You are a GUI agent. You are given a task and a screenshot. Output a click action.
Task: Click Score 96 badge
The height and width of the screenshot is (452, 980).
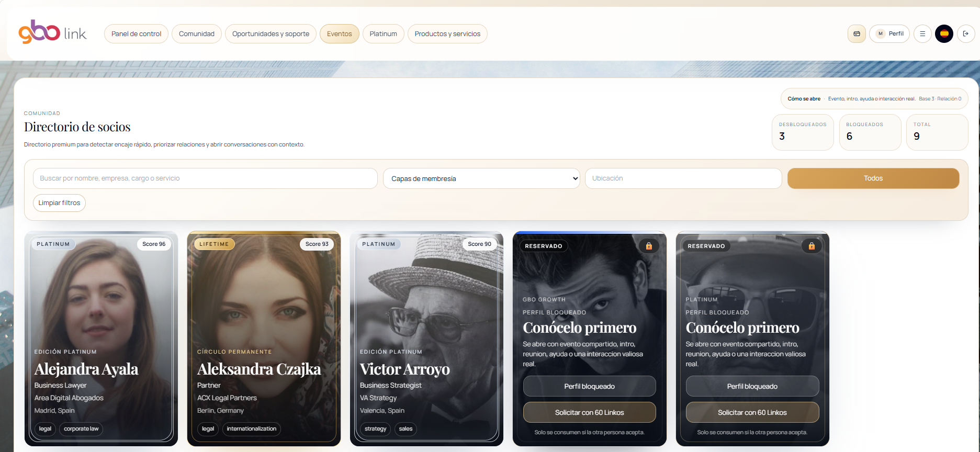coord(154,244)
